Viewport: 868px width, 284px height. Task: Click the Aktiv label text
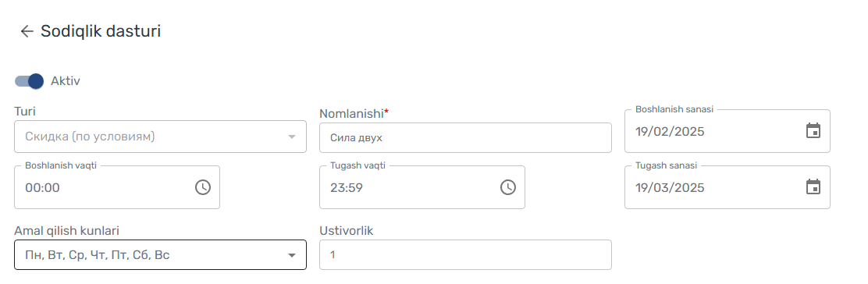[x=66, y=81]
